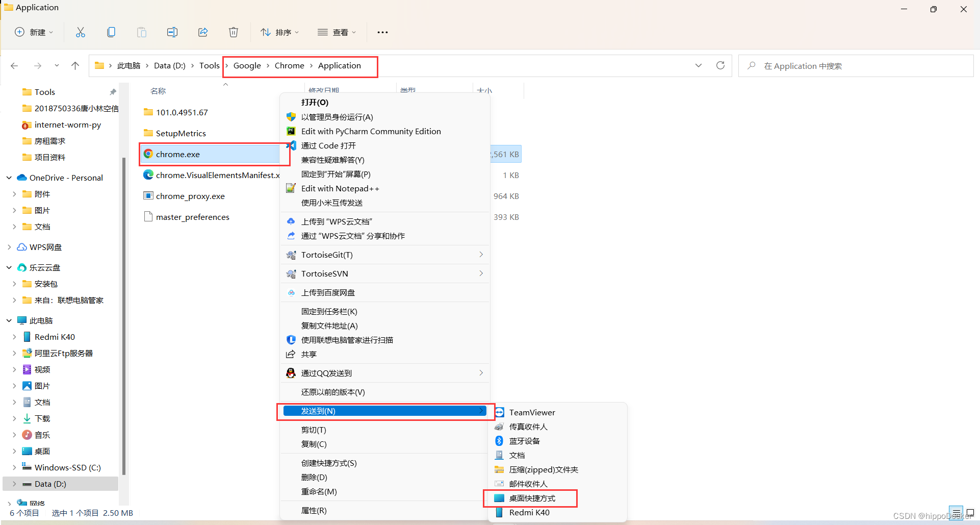Open the TortoiseSVN submenu
Image resolution: width=980 pixels, height=525 pixels.
coord(385,273)
